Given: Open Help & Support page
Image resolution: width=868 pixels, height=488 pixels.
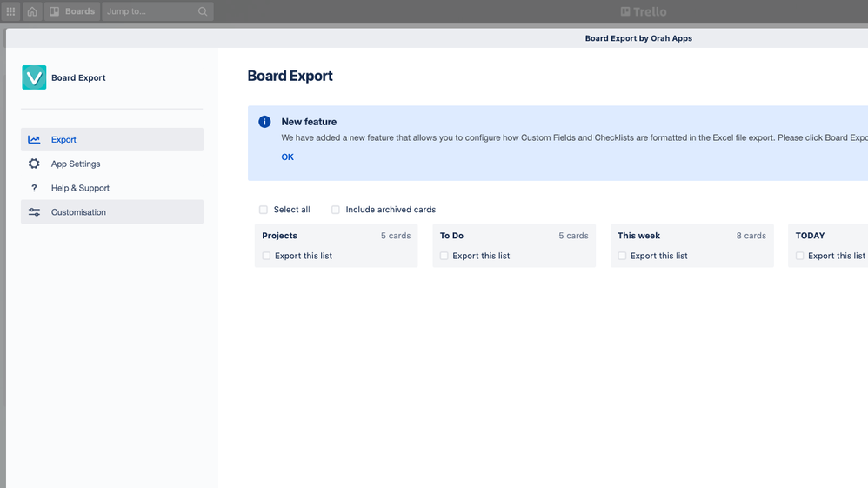Looking at the screenshot, I should pyautogui.click(x=112, y=188).
